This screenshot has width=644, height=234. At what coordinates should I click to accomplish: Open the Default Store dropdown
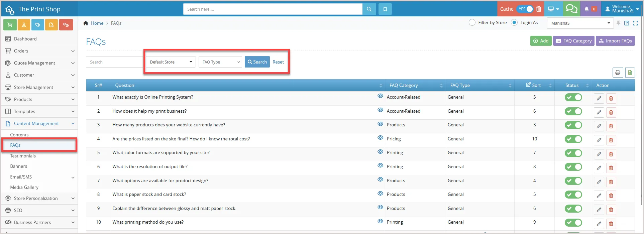[171, 62]
